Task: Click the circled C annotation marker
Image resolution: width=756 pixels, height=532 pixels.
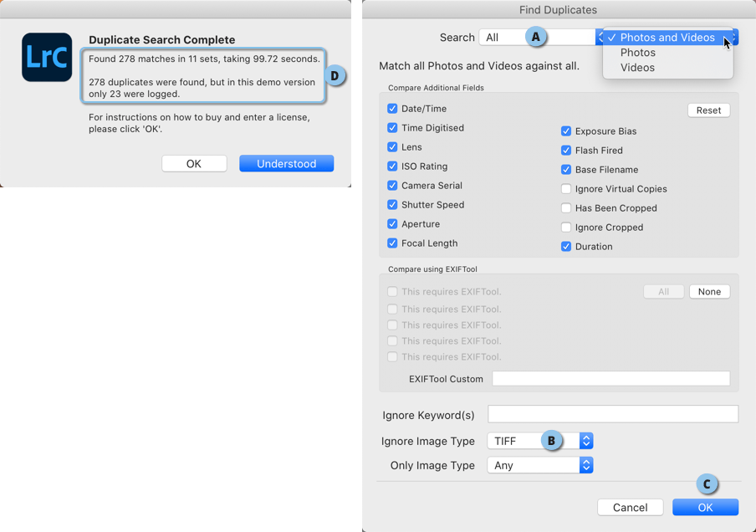Action: [707, 483]
